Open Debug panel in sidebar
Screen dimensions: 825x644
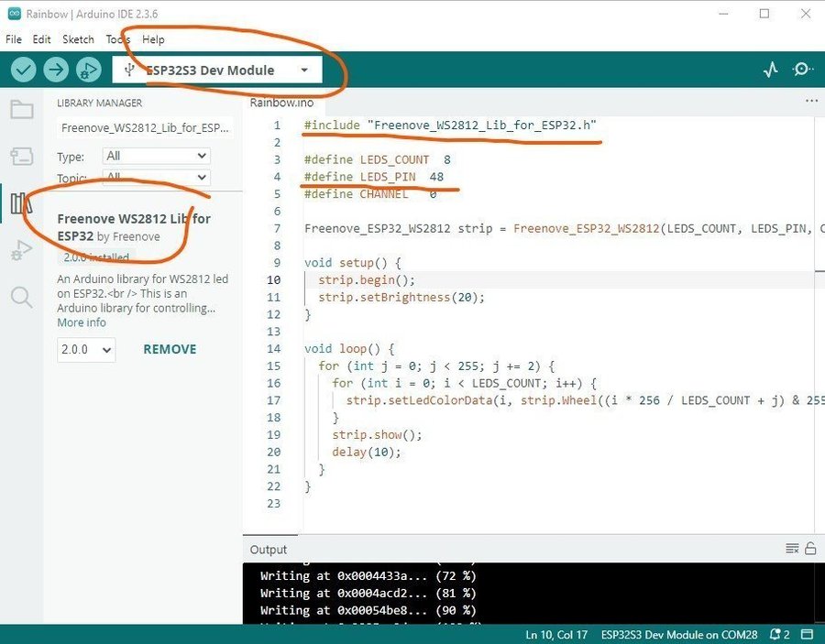(22, 250)
